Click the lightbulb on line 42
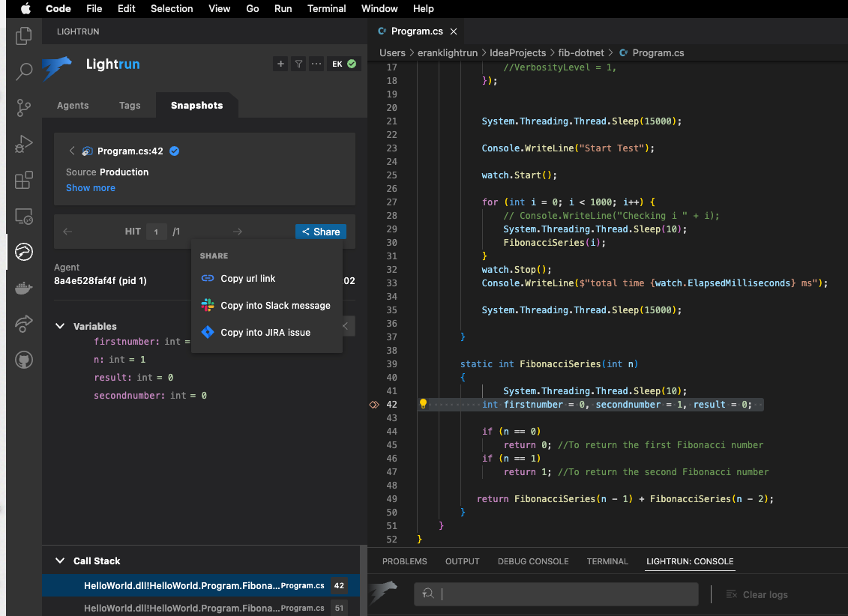The height and width of the screenshot is (616, 848). tap(423, 404)
